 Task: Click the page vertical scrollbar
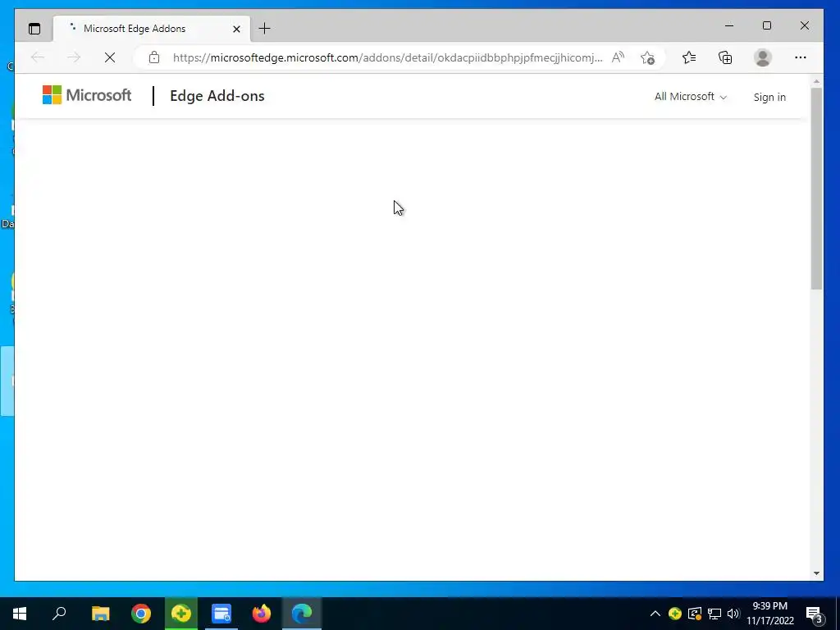816,189
